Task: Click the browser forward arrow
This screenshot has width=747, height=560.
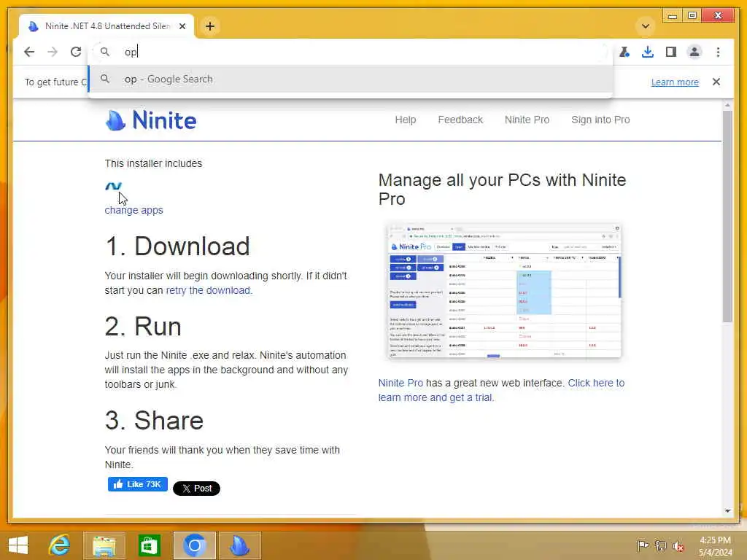Action: (53, 52)
